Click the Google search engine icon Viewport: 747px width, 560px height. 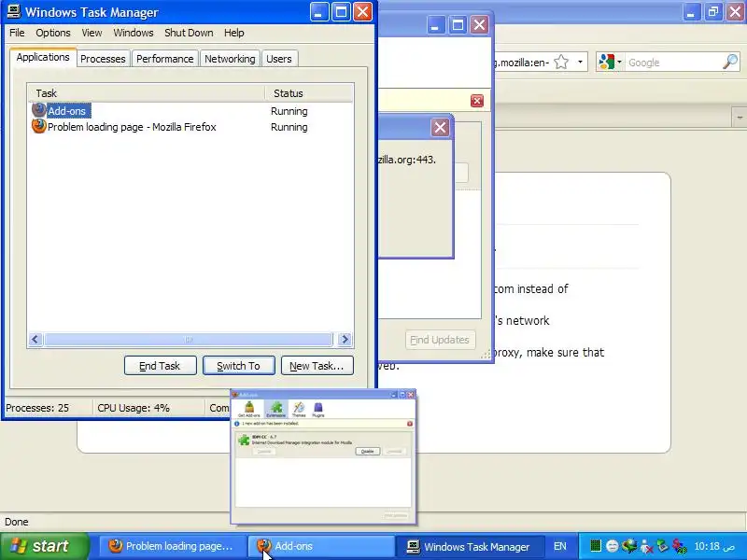pyautogui.click(x=606, y=62)
